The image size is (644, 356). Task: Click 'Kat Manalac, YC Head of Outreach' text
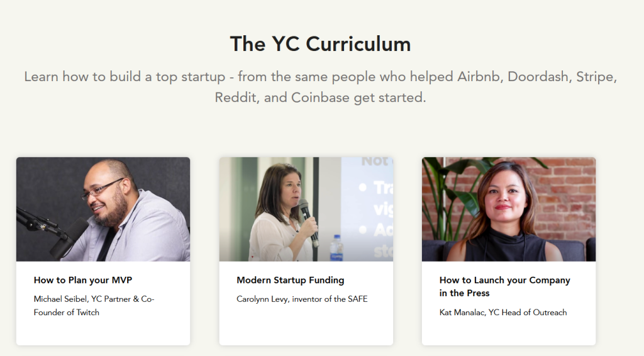pos(503,313)
